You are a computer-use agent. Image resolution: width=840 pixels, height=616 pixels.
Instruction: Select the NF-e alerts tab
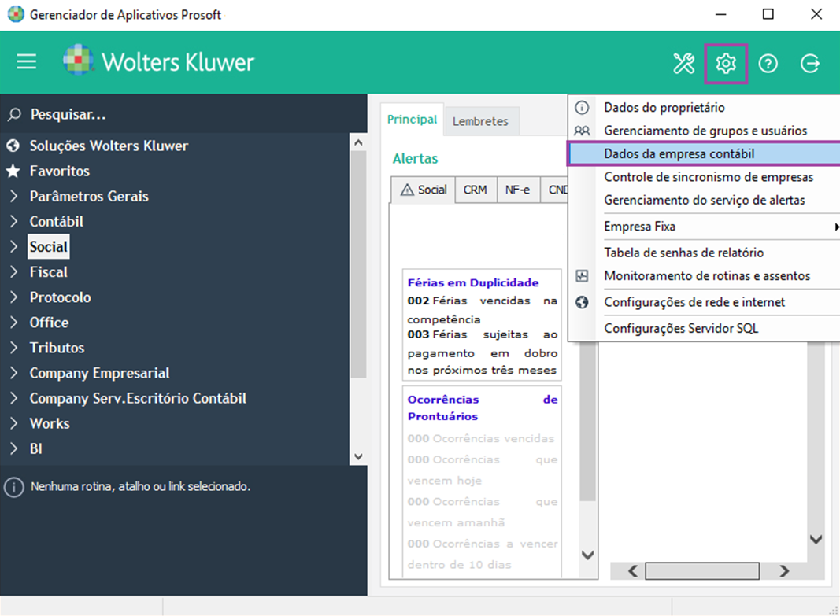tap(517, 190)
